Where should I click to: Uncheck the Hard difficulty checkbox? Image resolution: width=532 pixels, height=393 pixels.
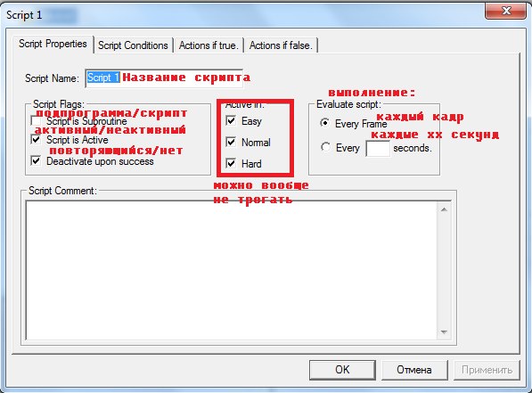pyautogui.click(x=231, y=163)
